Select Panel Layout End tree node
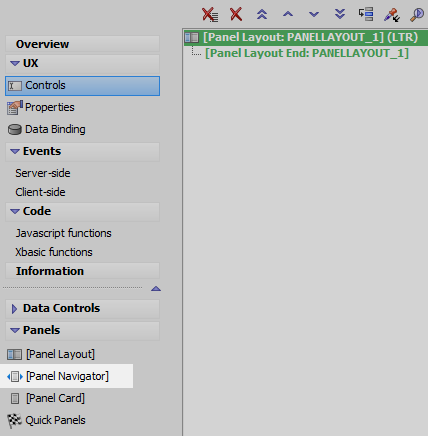This screenshot has width=428, height=436. point(307,53)
